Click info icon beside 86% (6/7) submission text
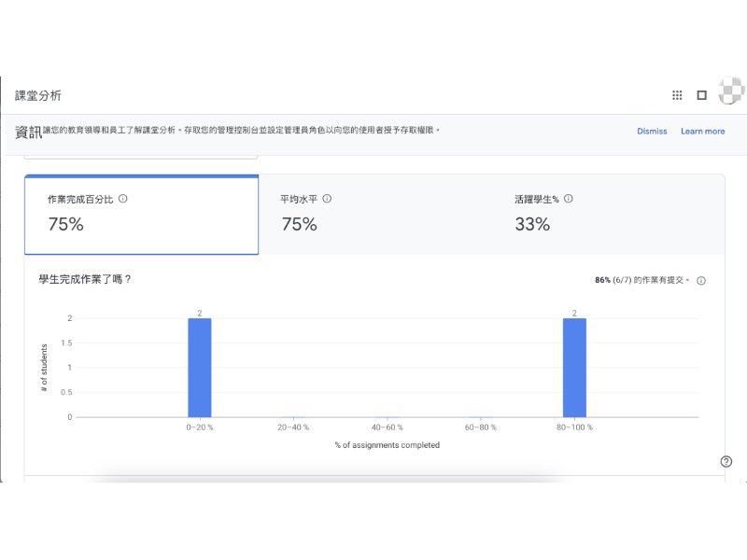747x560 pixels. (x=701, y=281)
